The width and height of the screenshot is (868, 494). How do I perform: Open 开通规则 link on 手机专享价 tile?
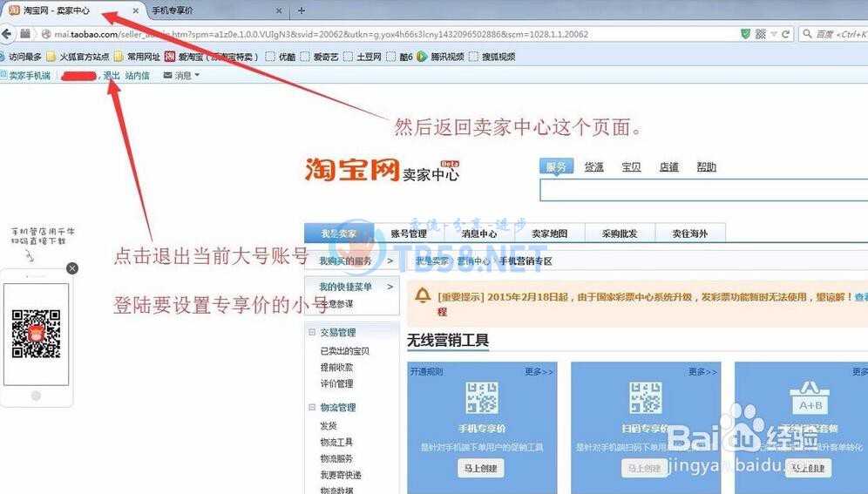coord(426,371)
